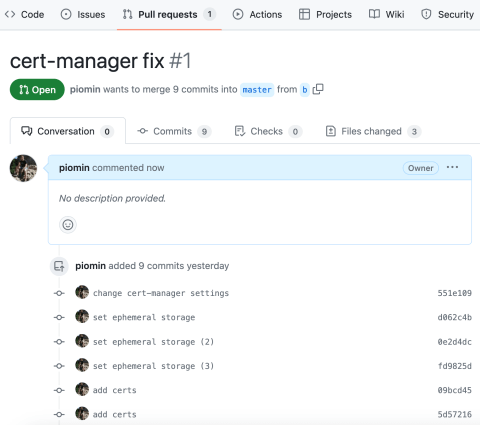The width and height of the screenshot is (480, 425).
Task: Open the comment three-dots options menu
Action: (x=452, y=167)
